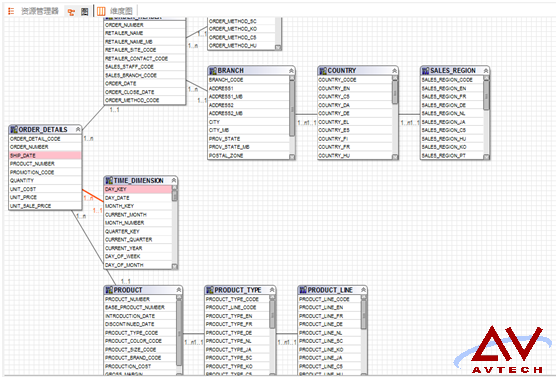Viewport: 558px width, 379px height.
Task: Click the PRODUCT table icon
Action: point(109,290)
